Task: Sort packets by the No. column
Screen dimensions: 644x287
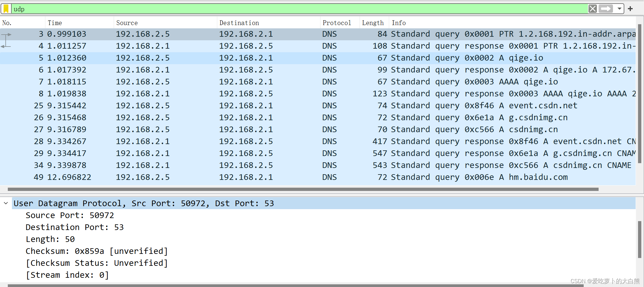Action: coord(23,23)
